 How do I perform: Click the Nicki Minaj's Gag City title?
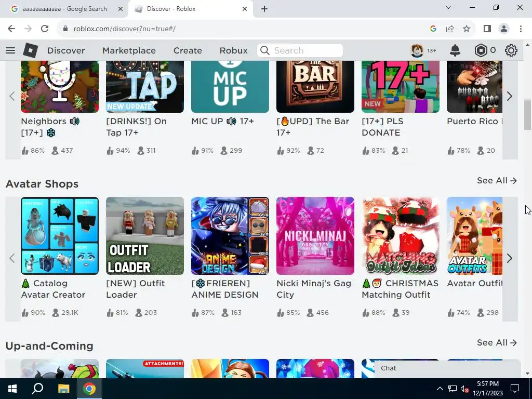[x=314, y=289]
